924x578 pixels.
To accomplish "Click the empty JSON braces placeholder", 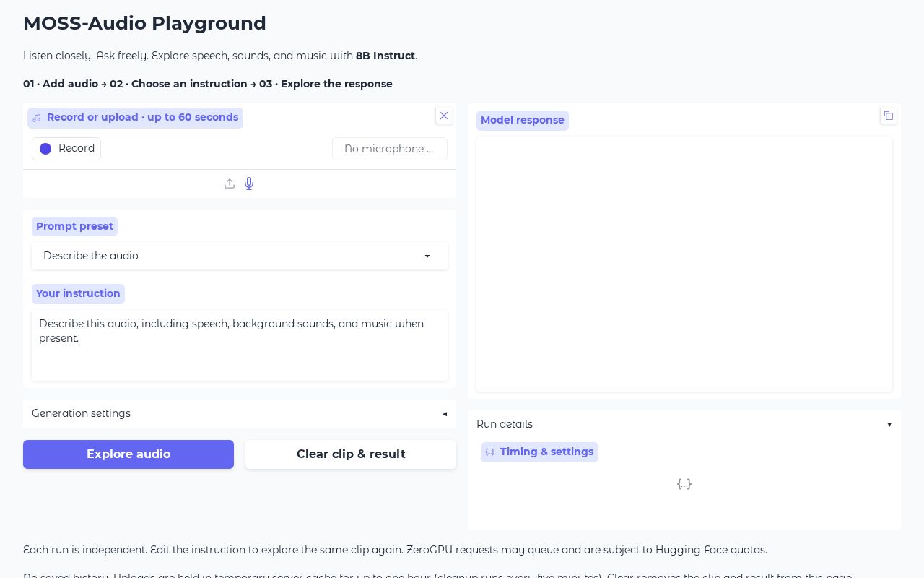I will (684, 483).
